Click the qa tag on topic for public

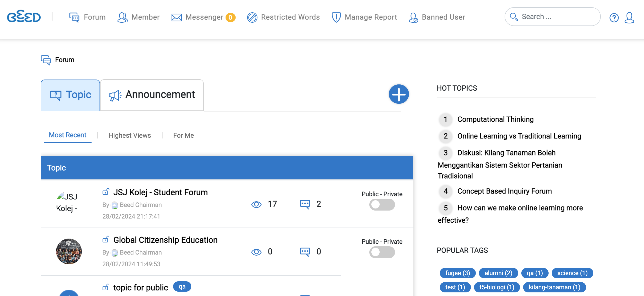[182, 287]
